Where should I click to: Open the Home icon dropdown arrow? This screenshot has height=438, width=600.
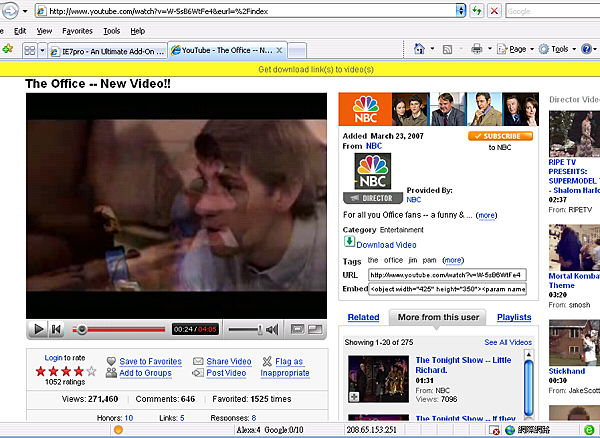(x=432, y=49)
